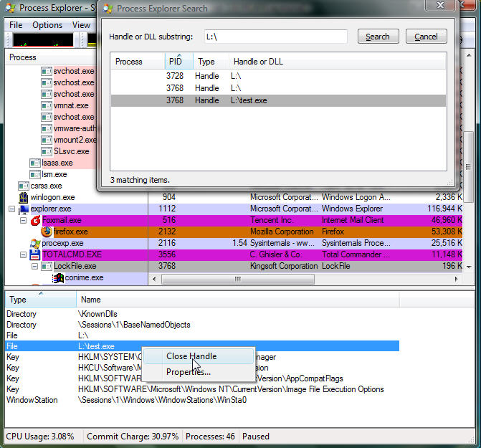Click the procexp.exe process icon
The image size is (481, 448).
[35, 244]
